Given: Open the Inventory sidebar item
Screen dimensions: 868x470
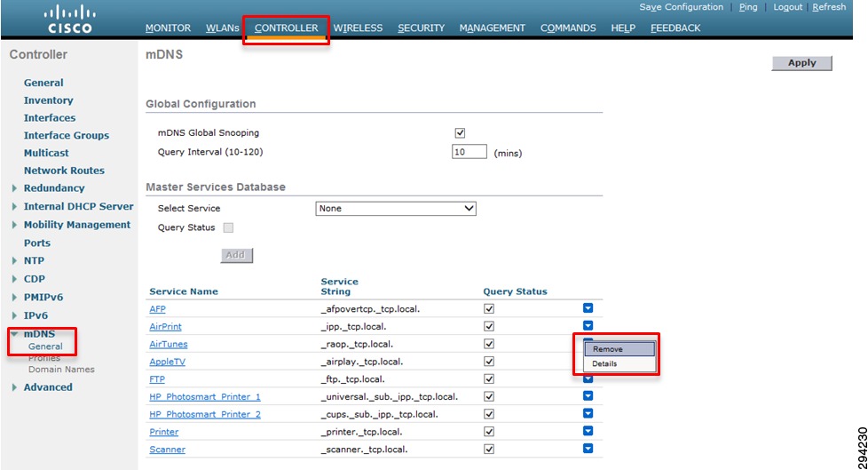Looking at the screenshot, I should coord(48,100).
